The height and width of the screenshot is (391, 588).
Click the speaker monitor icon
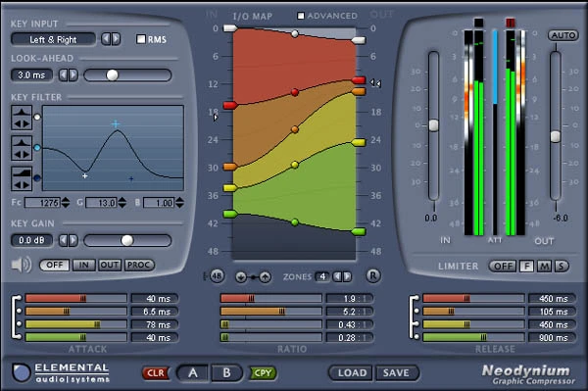(21, 265)
